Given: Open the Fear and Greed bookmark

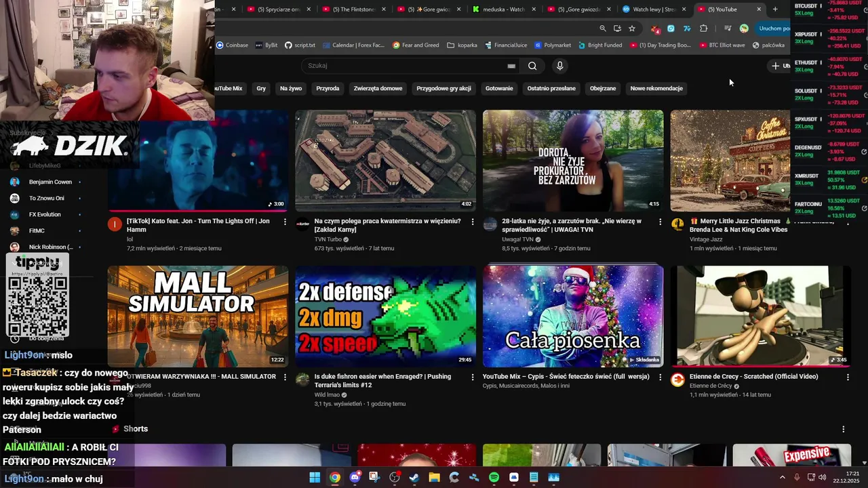Looking at the screenshot, I should pyautogui.click(x=416, y=45).
